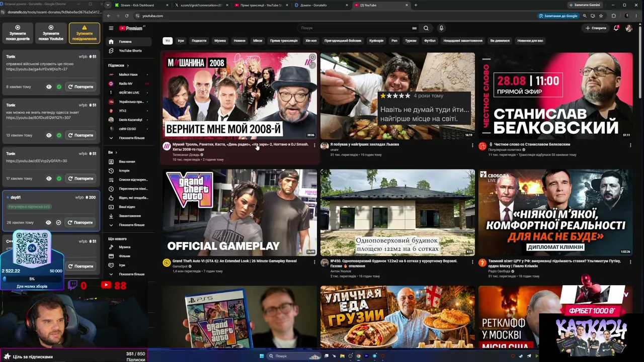Select the Музика filter chip

[220, 41]
